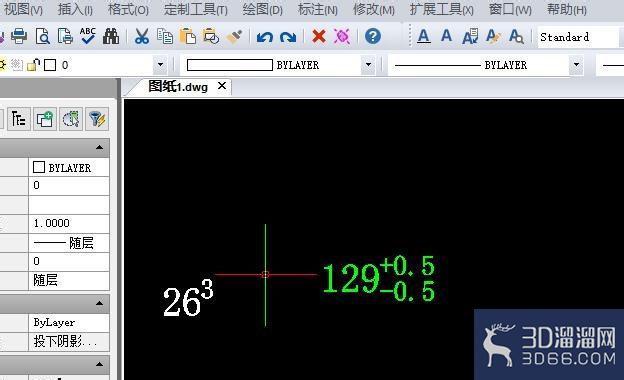This screenshot has width=624, height=380.
Task: Open the 格式(O) menu
Action: click(128, 9)
